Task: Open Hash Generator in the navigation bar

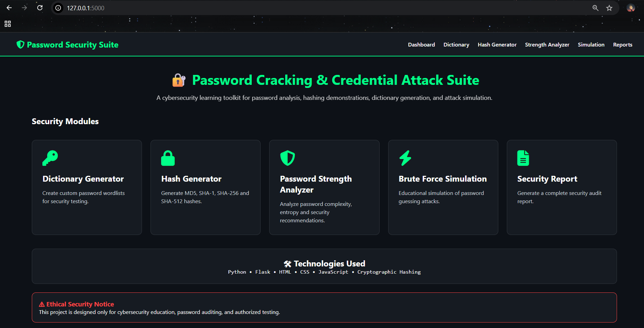Action: [x=497, y=45]
